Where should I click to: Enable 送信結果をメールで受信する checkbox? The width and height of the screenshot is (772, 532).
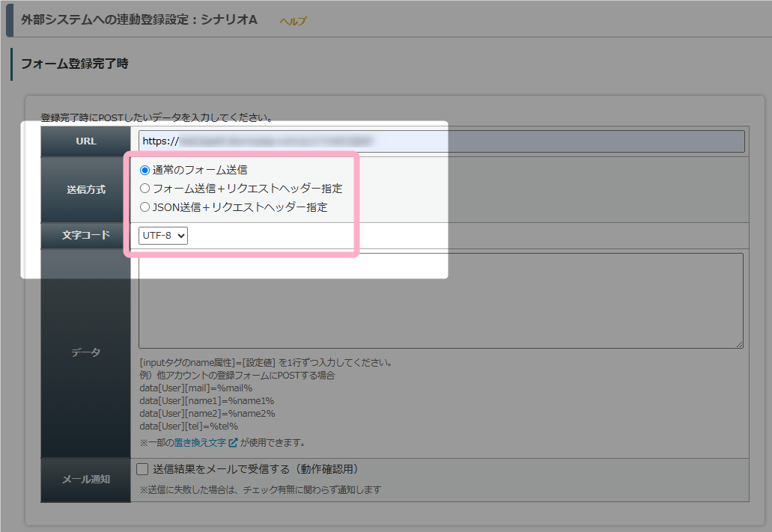click(142, 469)
